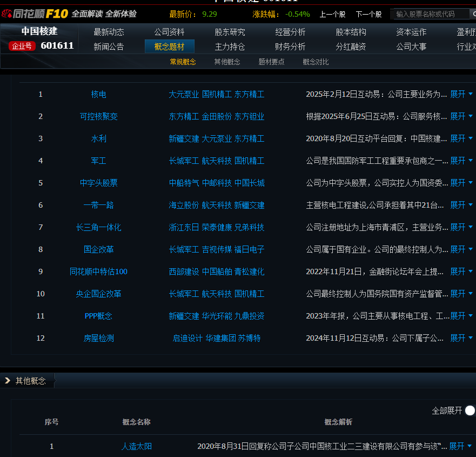Open the 水利 concept link

click(x=99, y=138)
